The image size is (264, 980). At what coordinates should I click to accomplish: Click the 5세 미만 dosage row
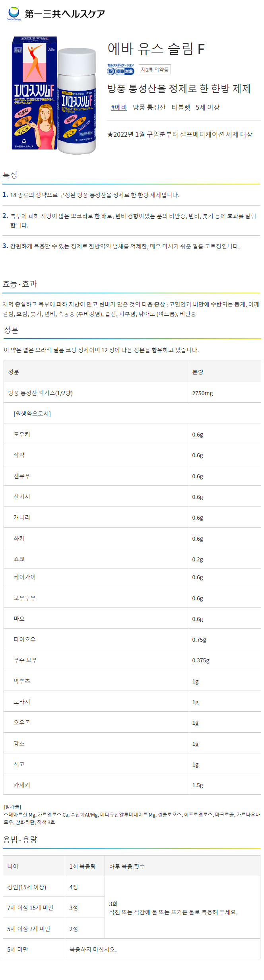[132, 949]
